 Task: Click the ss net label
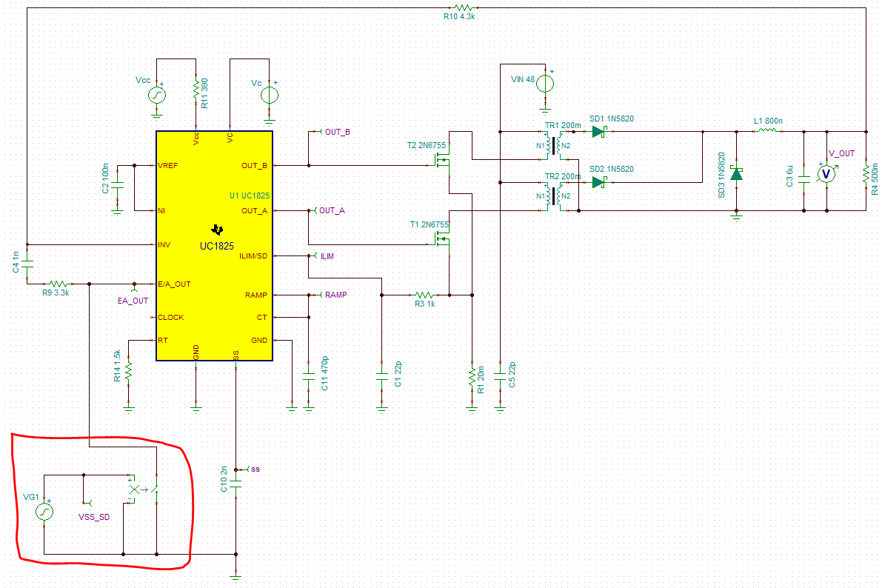(x=255, y=470)
